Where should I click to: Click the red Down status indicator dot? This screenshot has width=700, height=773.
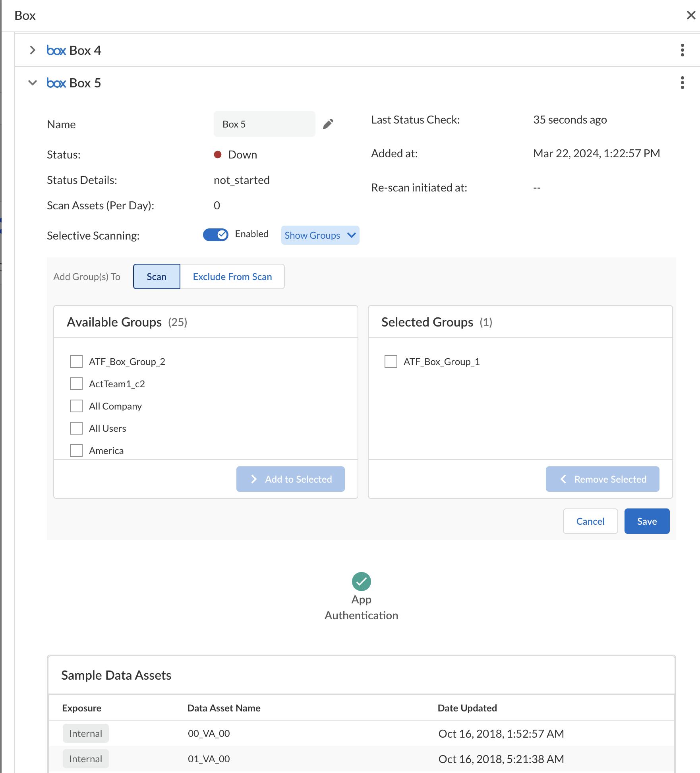click(218, 155)
